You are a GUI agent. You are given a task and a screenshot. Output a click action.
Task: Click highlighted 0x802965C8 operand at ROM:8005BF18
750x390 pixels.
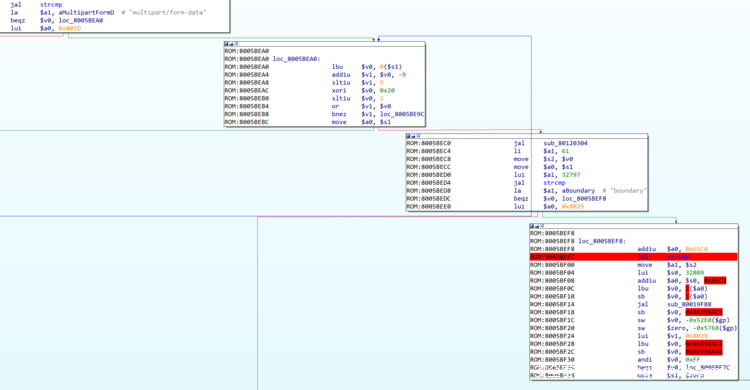(x=704, y=312)
